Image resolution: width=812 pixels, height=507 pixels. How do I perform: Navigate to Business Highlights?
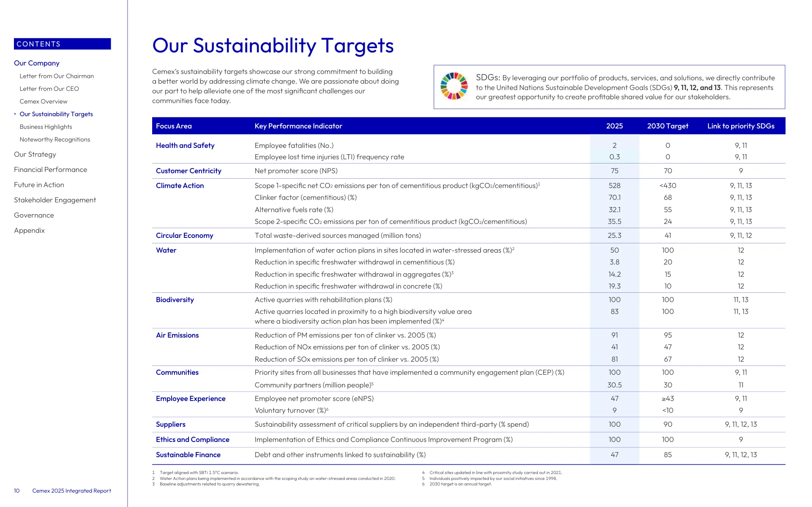point(46,127)
